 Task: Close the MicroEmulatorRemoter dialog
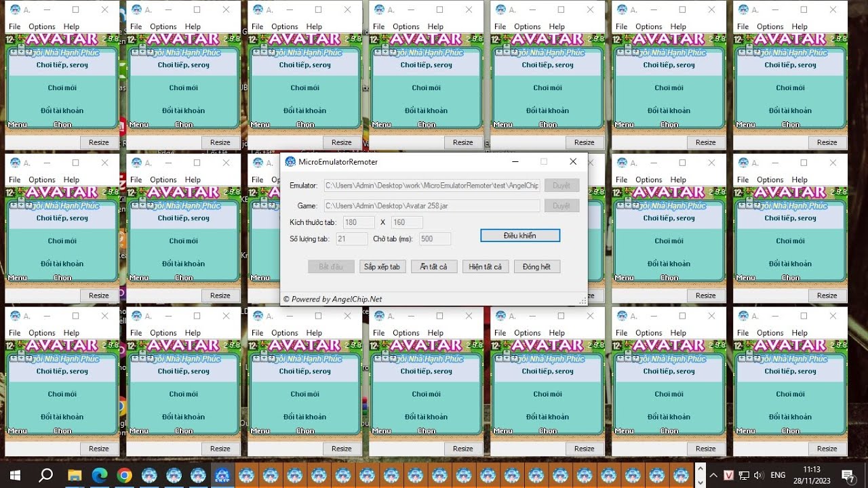tap(573, 162)
